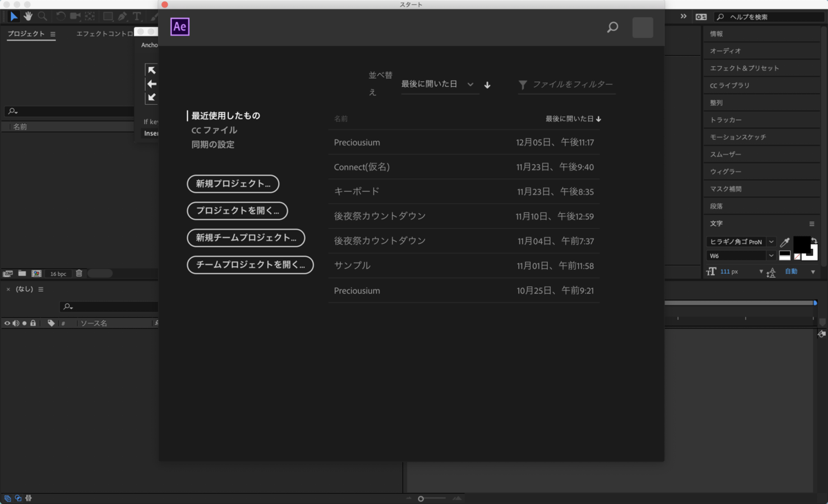
Task: Toggle the lock column header in the timeline
Action: [33, 323]
